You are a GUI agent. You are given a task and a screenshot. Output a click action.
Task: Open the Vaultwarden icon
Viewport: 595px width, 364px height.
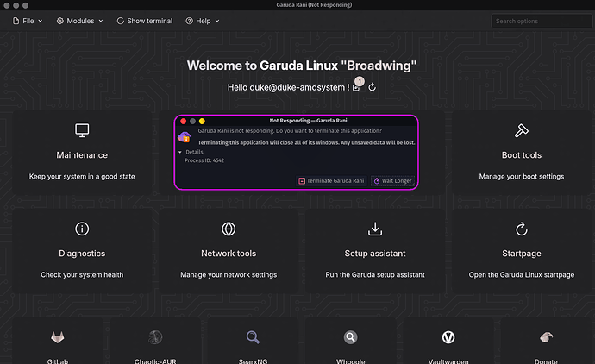point(448,337)
